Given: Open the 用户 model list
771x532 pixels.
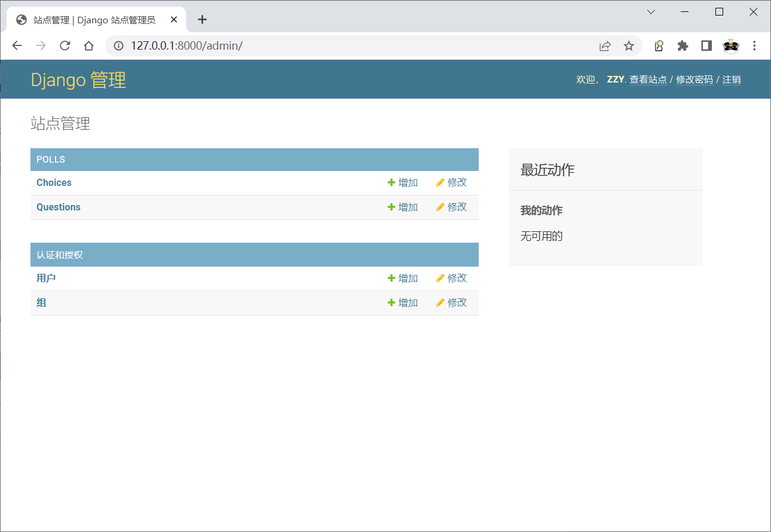Looking at the screenshot, I should point(46,279).
